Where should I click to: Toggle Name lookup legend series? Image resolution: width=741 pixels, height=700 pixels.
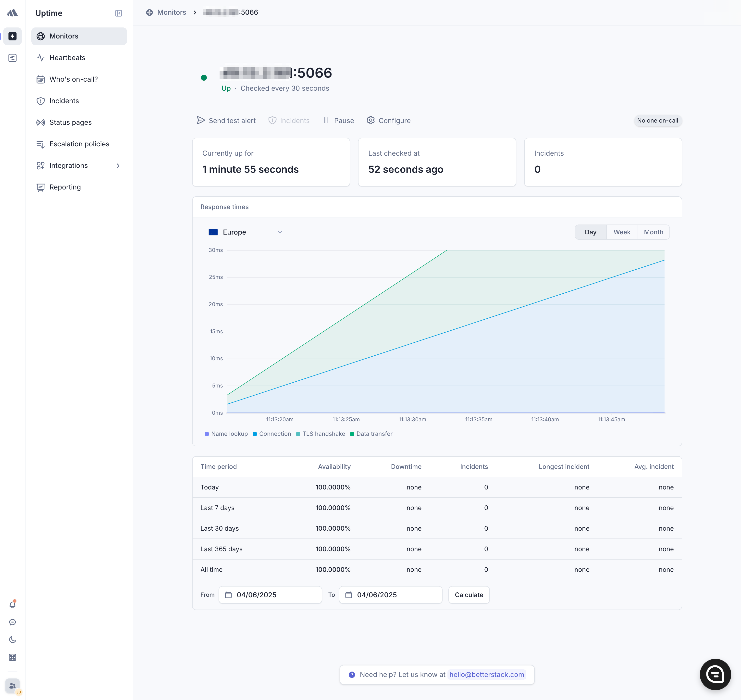(226, 434)
